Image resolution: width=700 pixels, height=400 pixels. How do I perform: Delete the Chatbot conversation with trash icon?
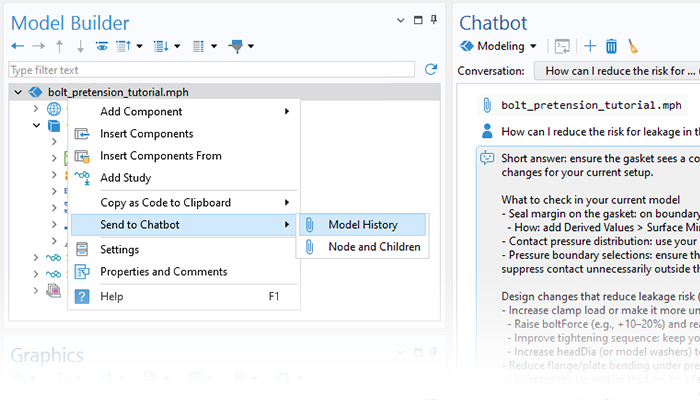tap(611, 46)
